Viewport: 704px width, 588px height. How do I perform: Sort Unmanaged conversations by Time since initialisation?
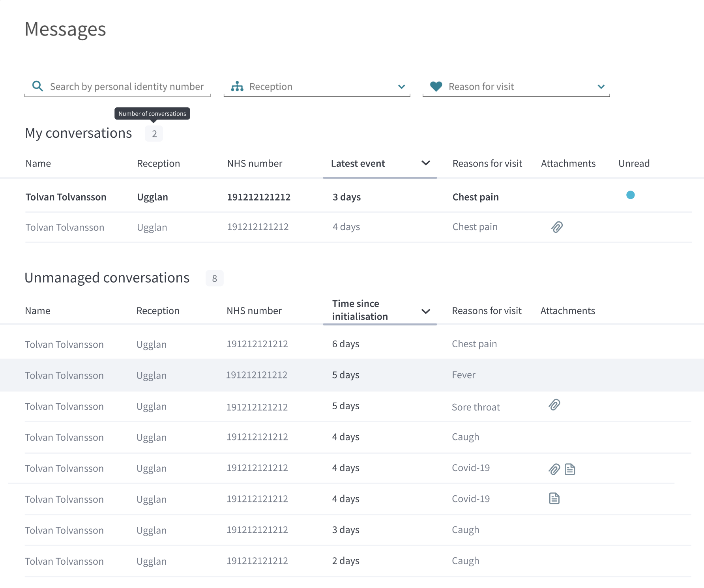(360, 310)
